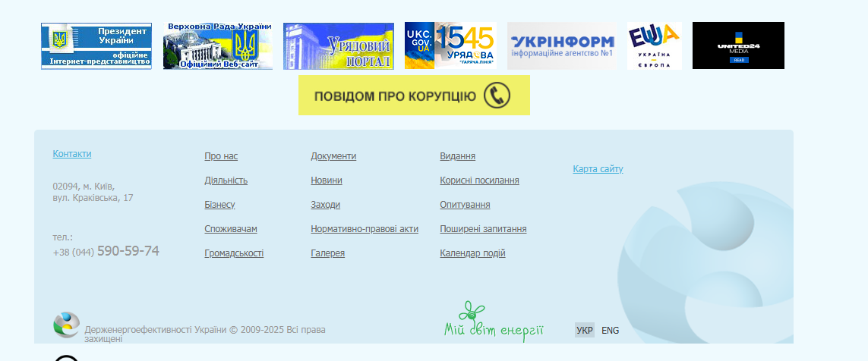Go to Карта сайту page
This screenshot has width=868, height=361.
(x=598, y=169)
